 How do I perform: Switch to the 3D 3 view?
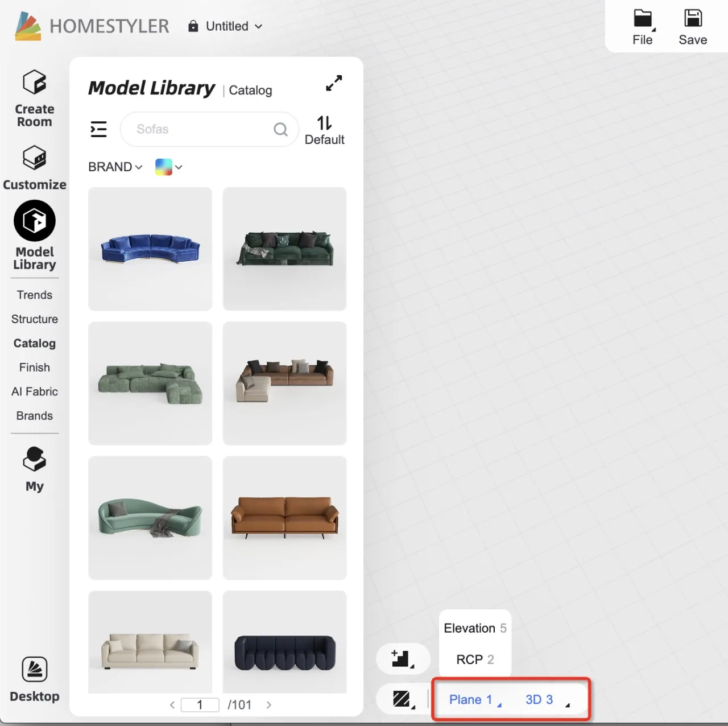[539, 699]
